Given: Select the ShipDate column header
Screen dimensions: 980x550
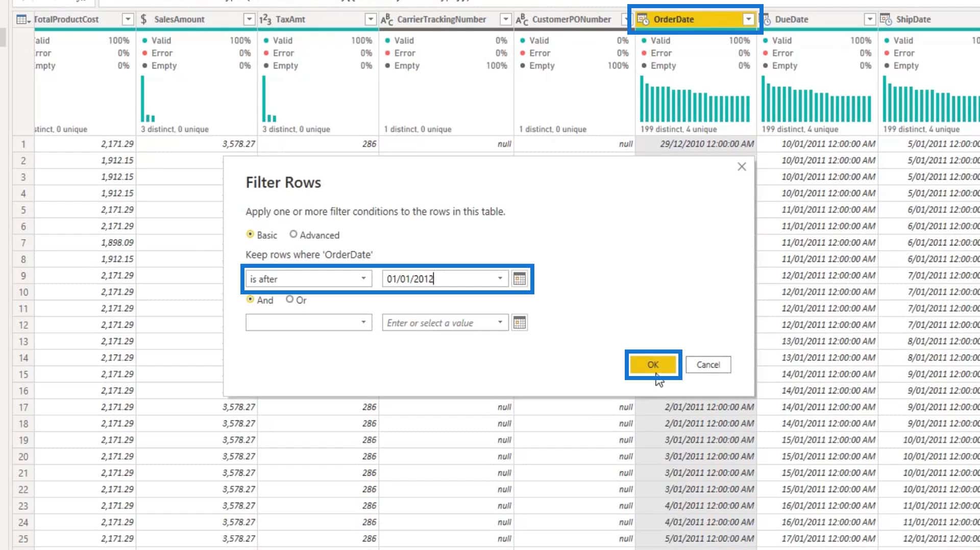Looking at the screenshot, I should [929, 19].
